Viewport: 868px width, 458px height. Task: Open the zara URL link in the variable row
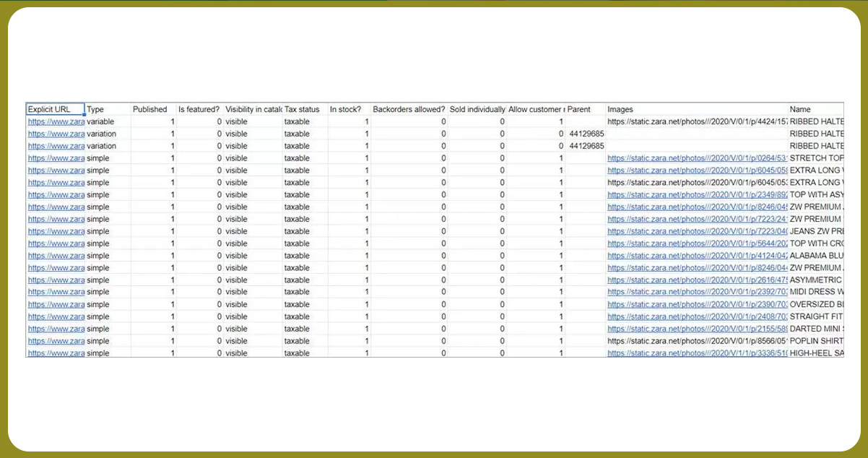tap(56, 121)
